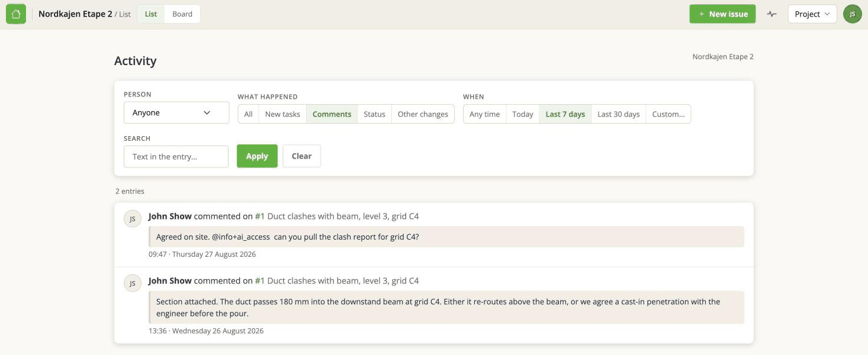Click JS avatar beside 13:36 comment
Screen dimensions: 868x355
point(133,283)
